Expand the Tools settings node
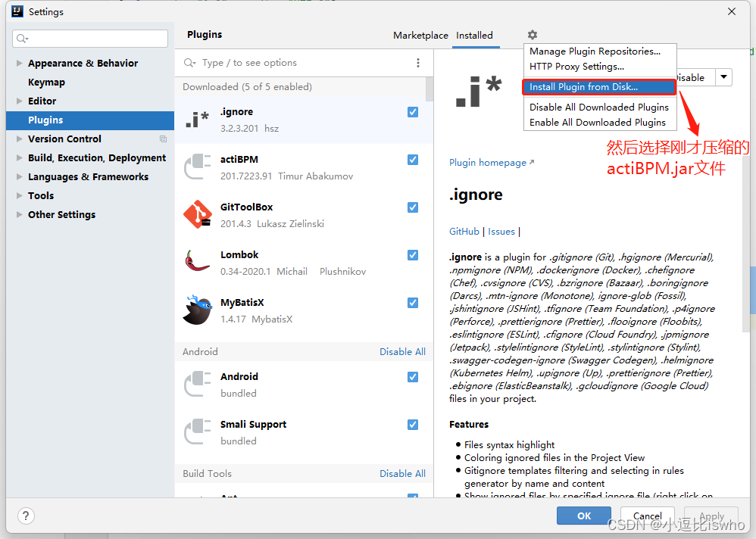The image size is (756, 539). [19, 195]
